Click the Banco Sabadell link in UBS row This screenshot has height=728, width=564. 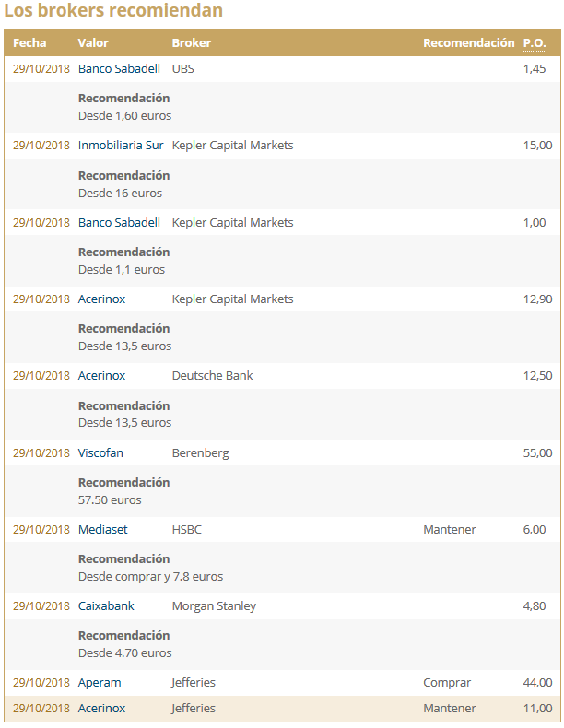click(x=119, y=69)
